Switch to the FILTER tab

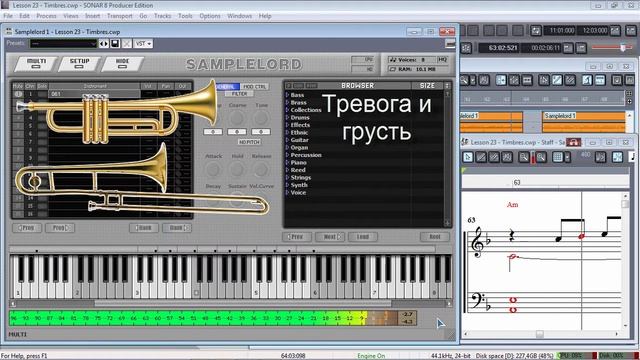click(239, 94)
